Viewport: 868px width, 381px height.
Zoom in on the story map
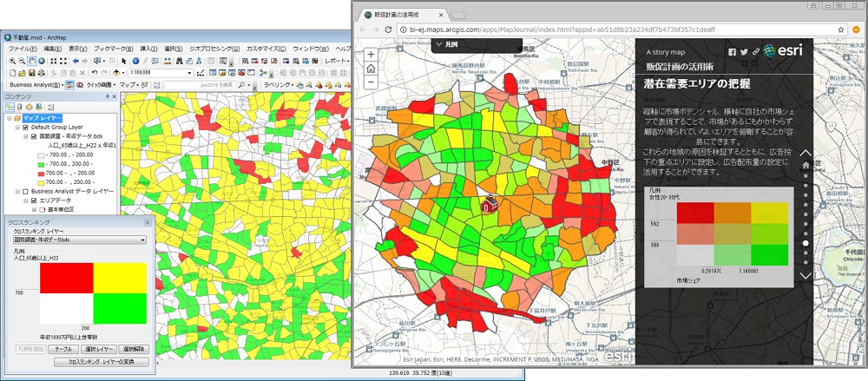pos(371,55)
